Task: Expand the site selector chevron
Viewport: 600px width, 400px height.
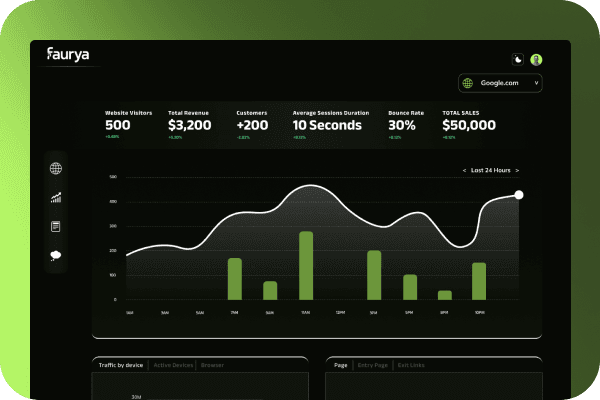Action: coord(536,83)
